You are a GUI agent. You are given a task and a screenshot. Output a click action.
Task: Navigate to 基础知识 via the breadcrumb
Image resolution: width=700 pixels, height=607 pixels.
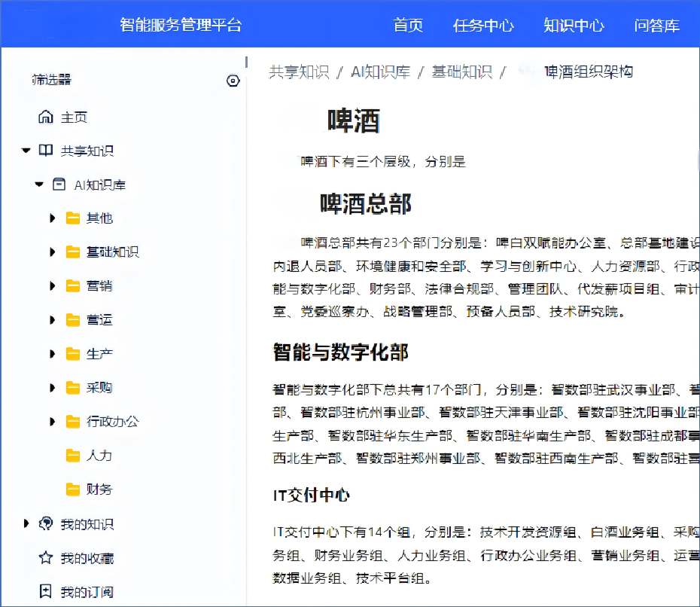click(461, 72)
